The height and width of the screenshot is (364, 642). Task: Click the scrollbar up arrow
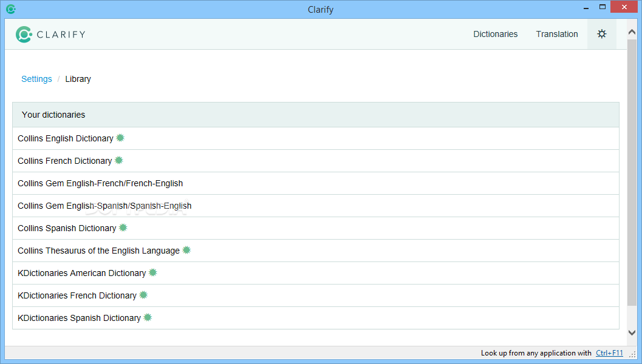632,32
